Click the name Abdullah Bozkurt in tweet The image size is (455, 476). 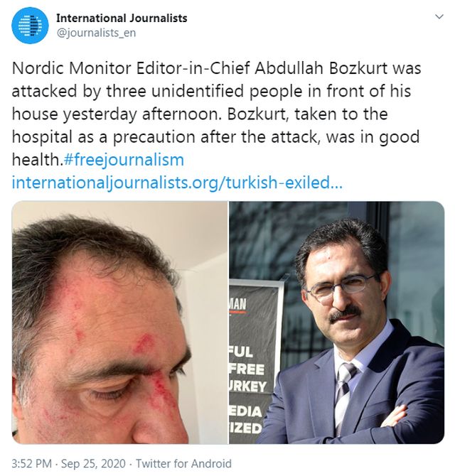(321, 68)
